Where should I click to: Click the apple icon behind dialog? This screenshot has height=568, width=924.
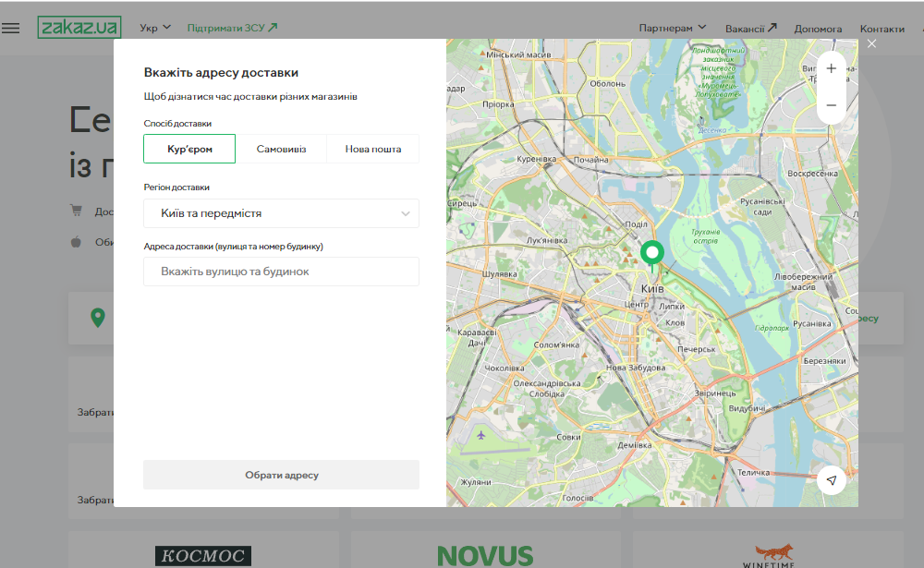point(76,242)
